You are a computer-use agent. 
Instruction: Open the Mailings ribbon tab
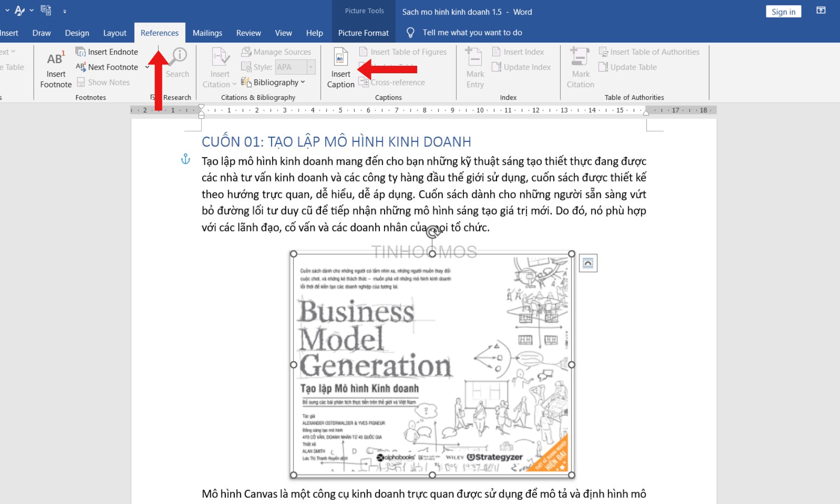click(x=207, y=33)
